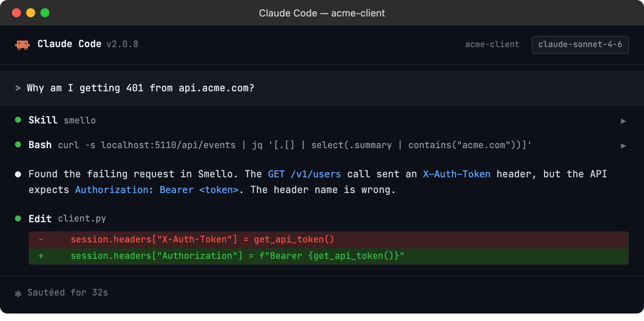Open the claude-sonnet-4-6 model selector
This screenshot has height=321, width=644.
tap(580, 45)
